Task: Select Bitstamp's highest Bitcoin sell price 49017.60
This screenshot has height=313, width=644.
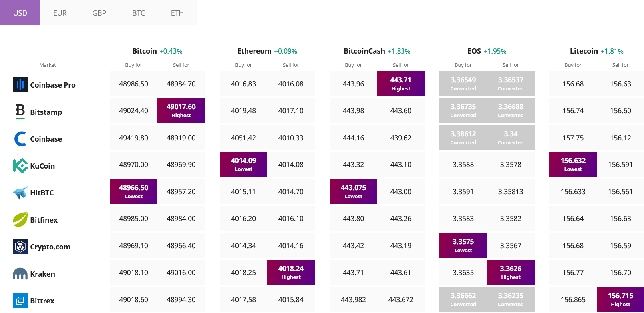Action: (181, 110)
